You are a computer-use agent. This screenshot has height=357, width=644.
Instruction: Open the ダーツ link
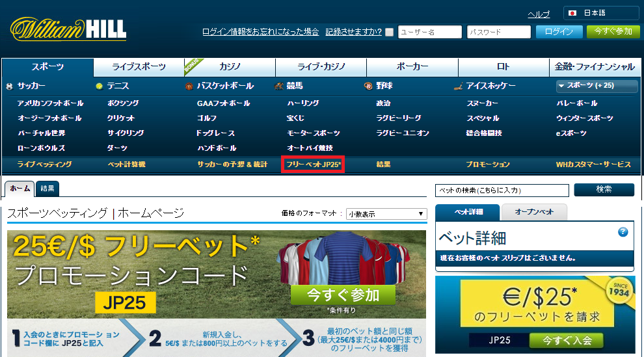coord(118,148)
